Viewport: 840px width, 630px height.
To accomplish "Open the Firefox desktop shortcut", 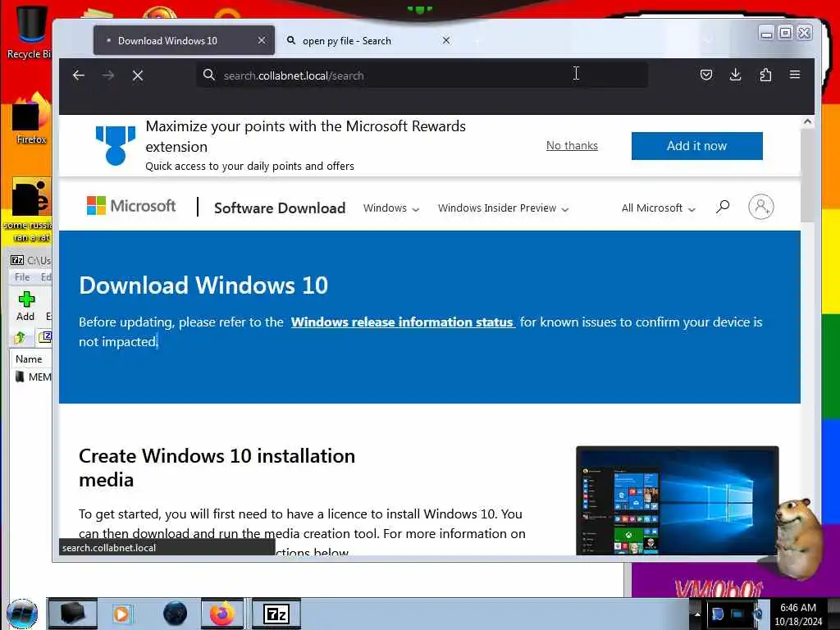I will (x=31, y=118).
